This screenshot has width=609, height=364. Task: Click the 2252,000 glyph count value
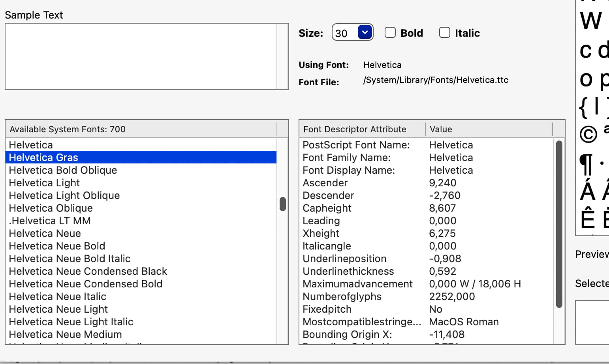pyautogui.click(x=452, y=296)
